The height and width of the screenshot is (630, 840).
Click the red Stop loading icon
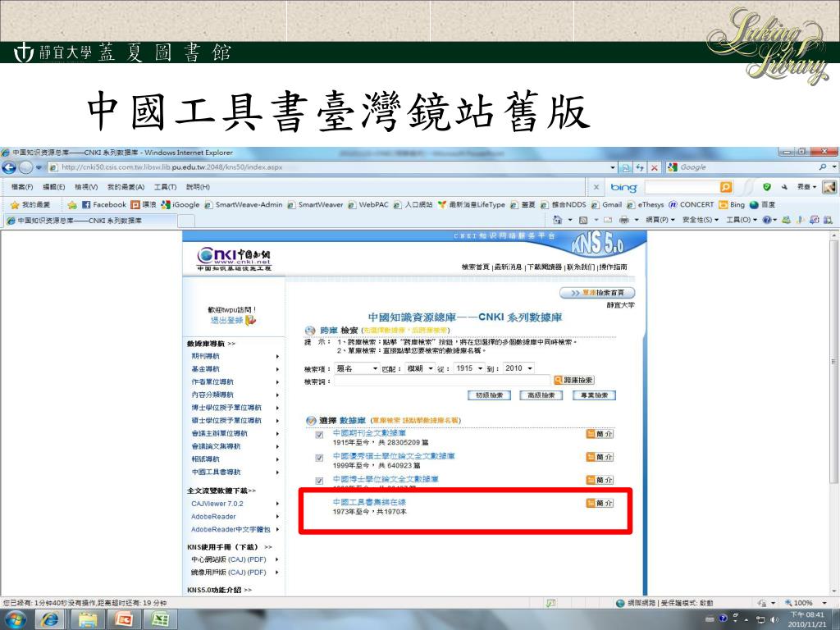pos(654,167)
